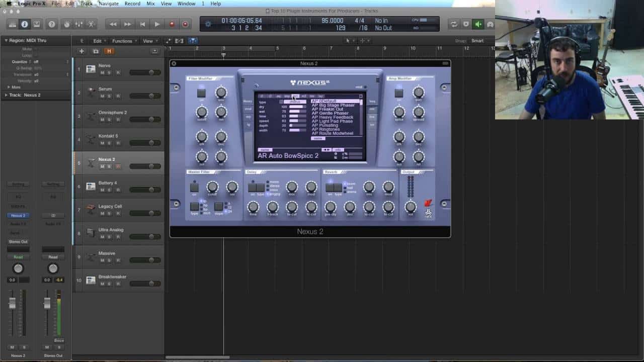Open the File menu
Viewport: 644px width, 362px height.
(55, 4)
